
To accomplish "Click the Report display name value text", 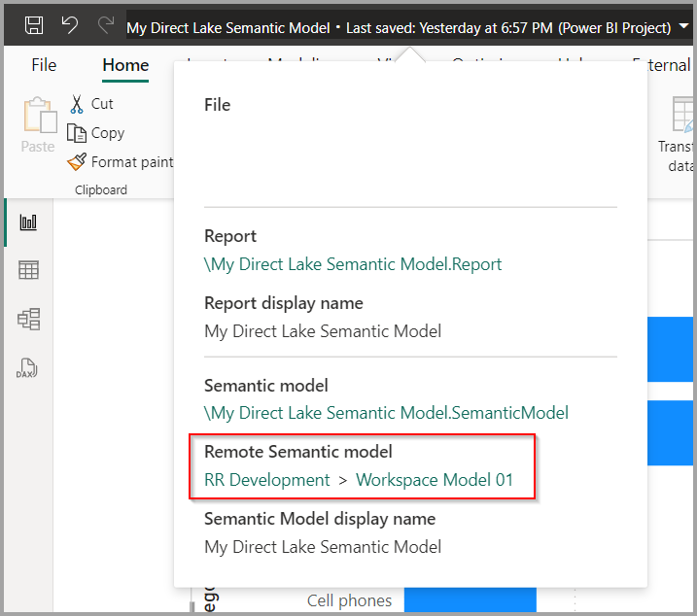I will pos(323,331).
